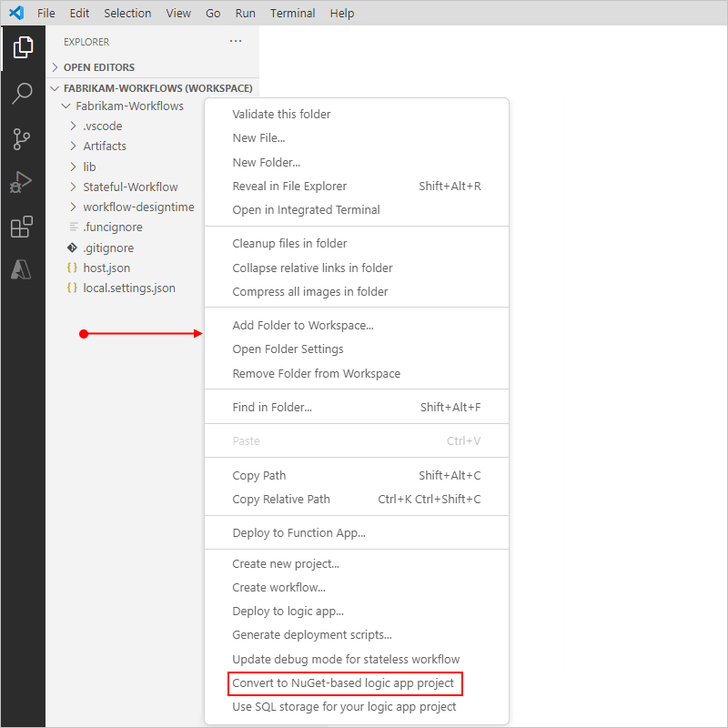The width and height of the screenshot is (728, 728).
Task: Open the host.json file
Action: (x=106, y=268)
